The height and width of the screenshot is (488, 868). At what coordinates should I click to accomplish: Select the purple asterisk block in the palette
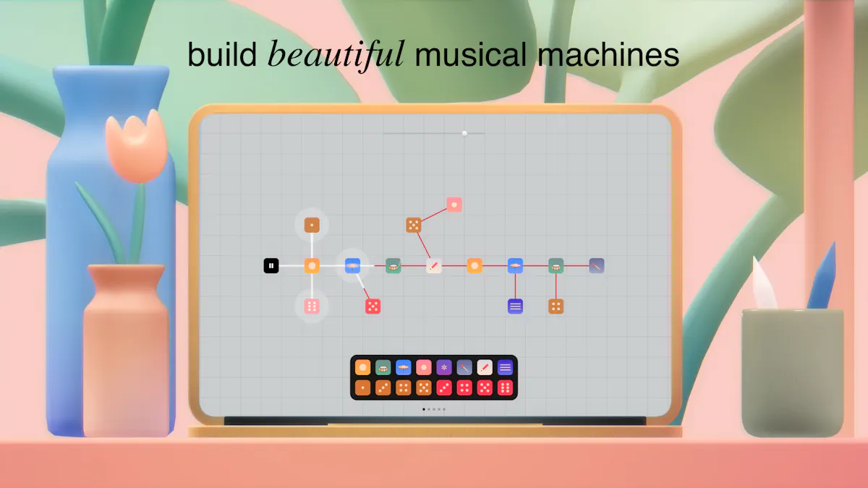[x=444, y=368]
